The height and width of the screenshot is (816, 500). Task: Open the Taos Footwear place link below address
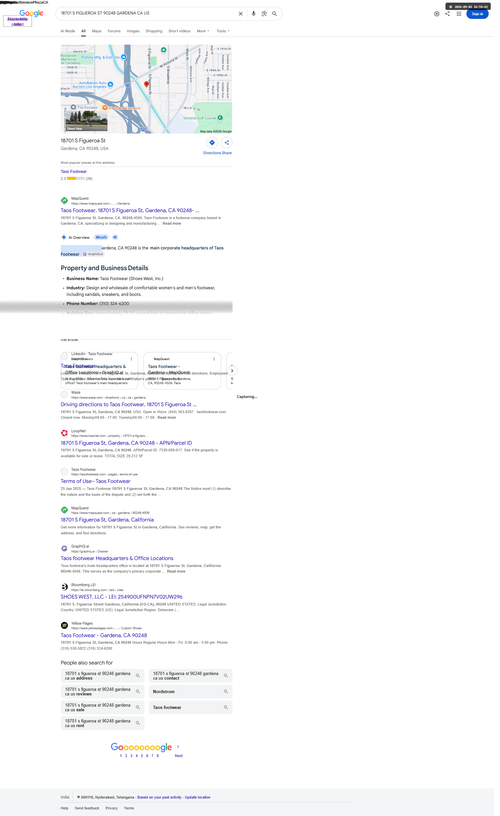73,171
